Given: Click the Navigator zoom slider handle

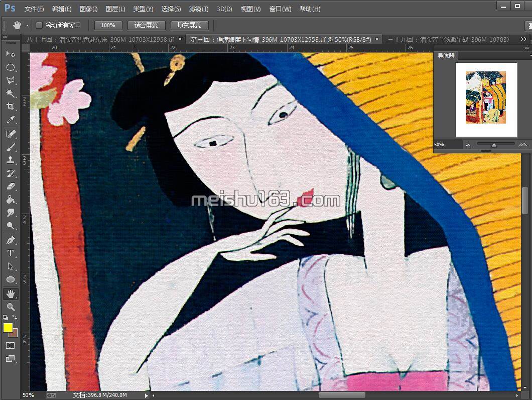Looking at the screenshot, I should (x=494, y=145).
